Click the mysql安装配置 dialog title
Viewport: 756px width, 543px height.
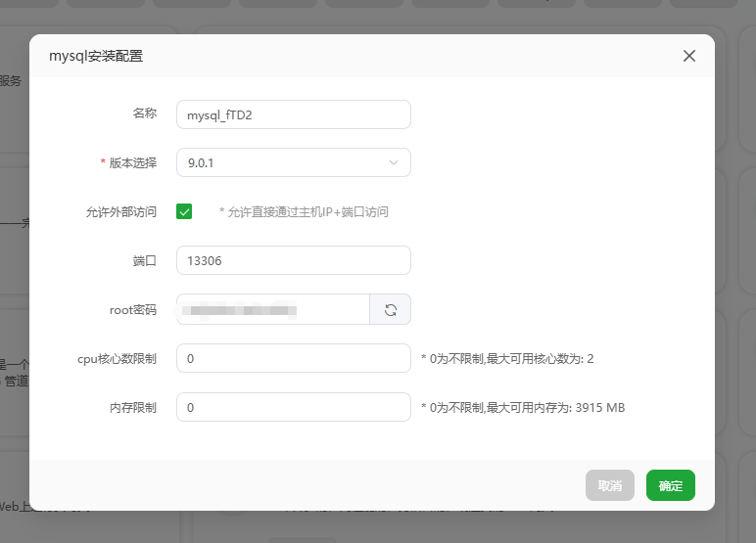[96, 56]
